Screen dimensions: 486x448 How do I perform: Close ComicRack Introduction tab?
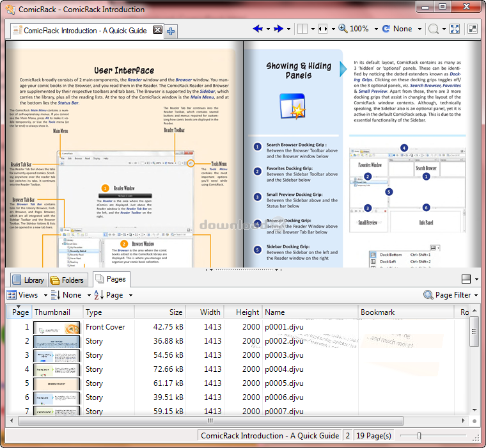(157, 30)
